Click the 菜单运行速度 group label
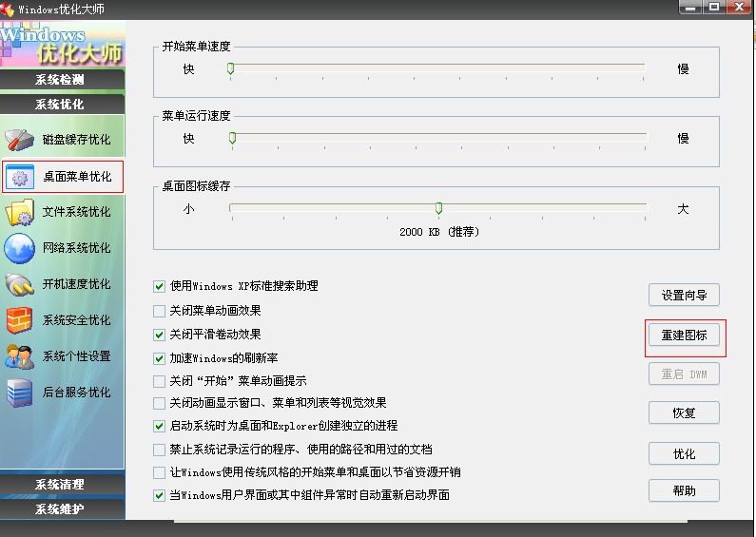 click(x=196, y=116)
